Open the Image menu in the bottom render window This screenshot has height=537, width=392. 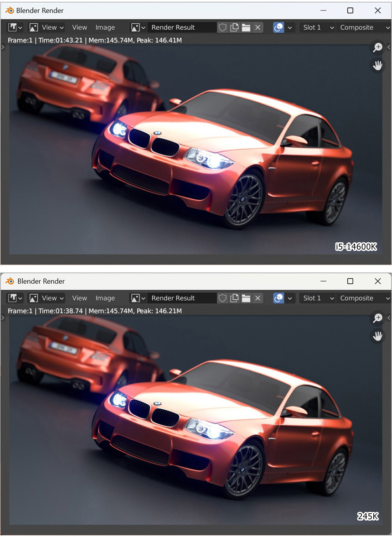tap(105, 298)
